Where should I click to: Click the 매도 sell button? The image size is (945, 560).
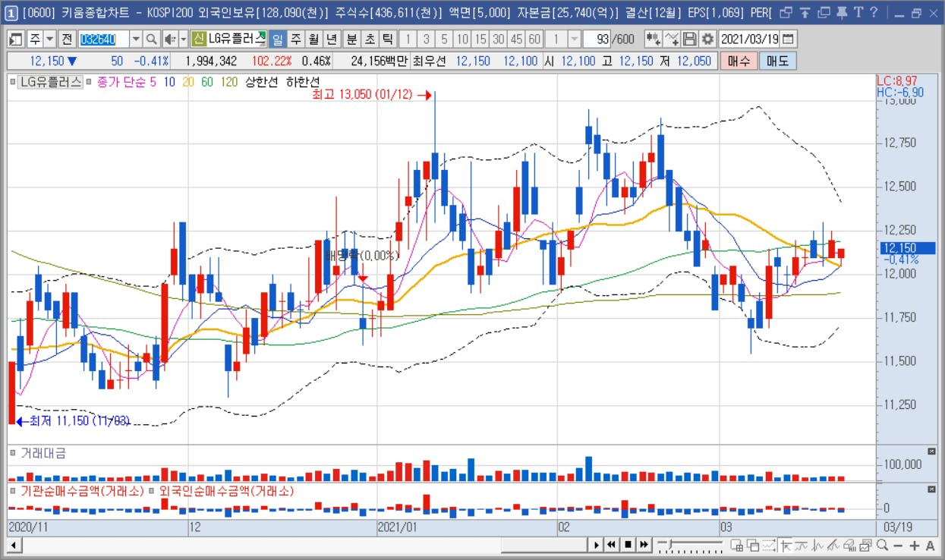[777, 61]
